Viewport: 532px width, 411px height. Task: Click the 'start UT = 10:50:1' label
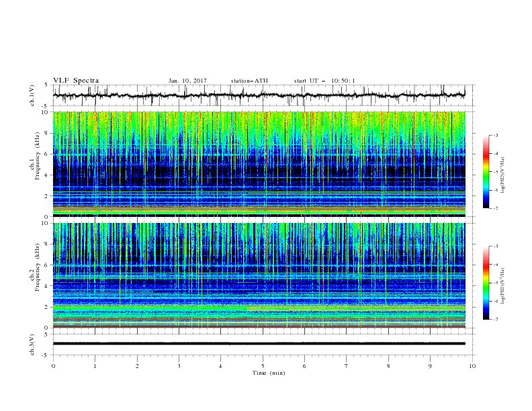pyautogui.click(x=324, y=81)
